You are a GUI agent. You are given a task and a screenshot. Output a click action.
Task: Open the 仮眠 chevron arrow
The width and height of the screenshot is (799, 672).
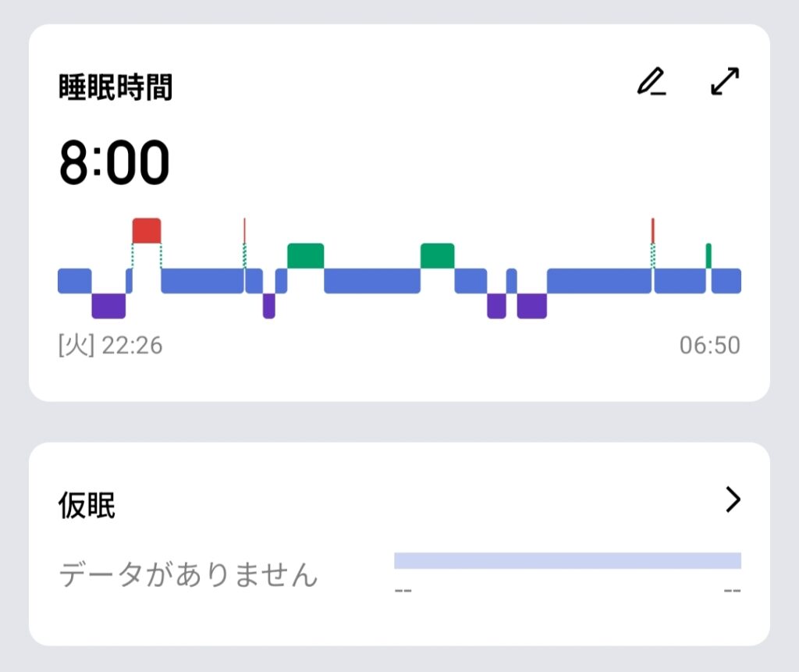[x=732, y=500]
